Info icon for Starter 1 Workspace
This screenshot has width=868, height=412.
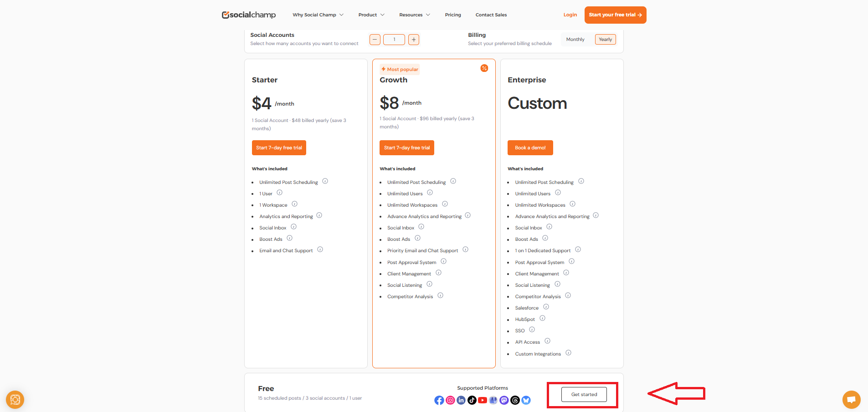[x=295, y=204]
